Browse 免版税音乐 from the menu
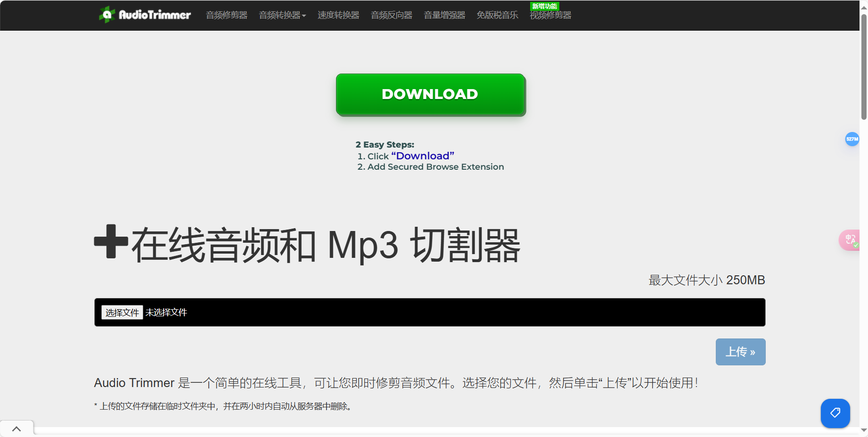 pyautogui.click(x=497, y=15)
